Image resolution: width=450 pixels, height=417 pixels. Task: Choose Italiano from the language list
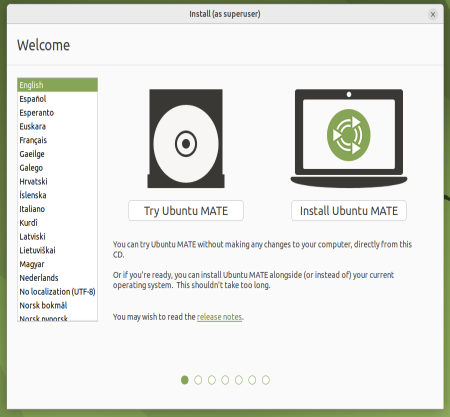57,209
